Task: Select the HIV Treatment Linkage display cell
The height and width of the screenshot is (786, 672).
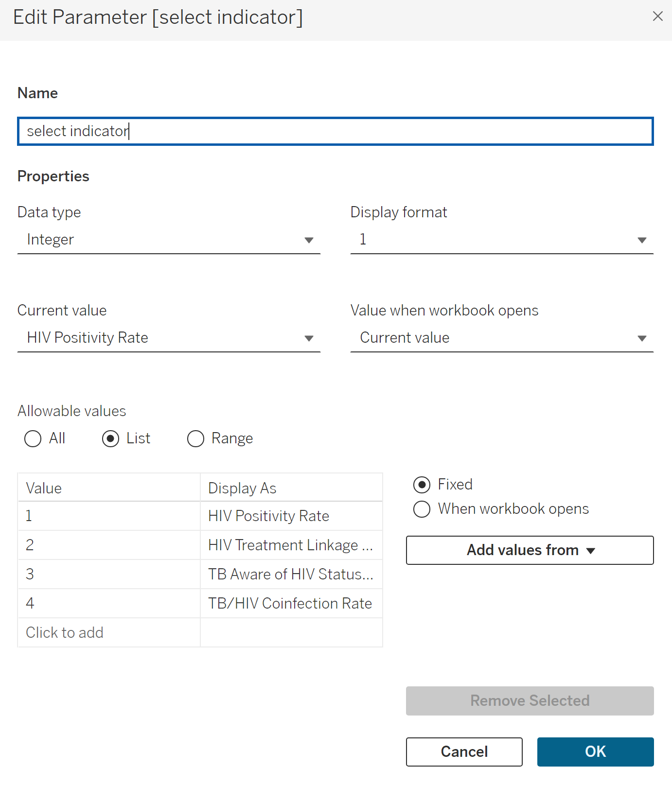Action: tap(291, 545)
